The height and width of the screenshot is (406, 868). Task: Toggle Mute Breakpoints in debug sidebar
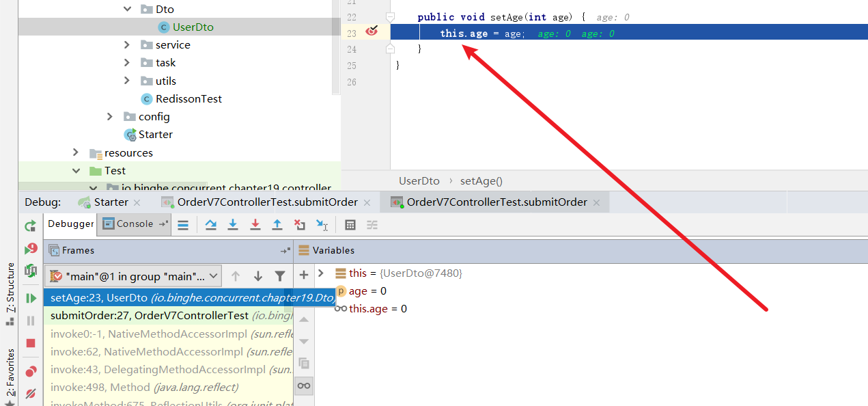click(31, 394)
